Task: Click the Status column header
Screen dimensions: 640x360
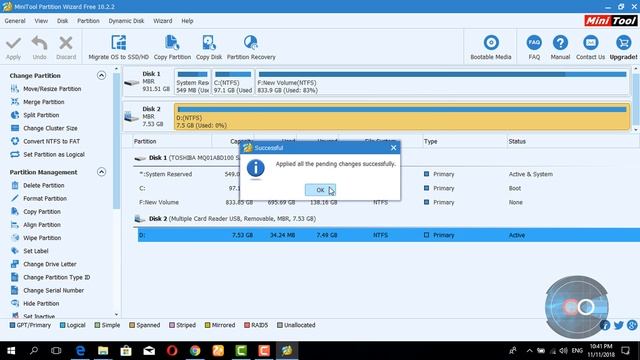Action: pyautogui.click(x=517, y=141)
